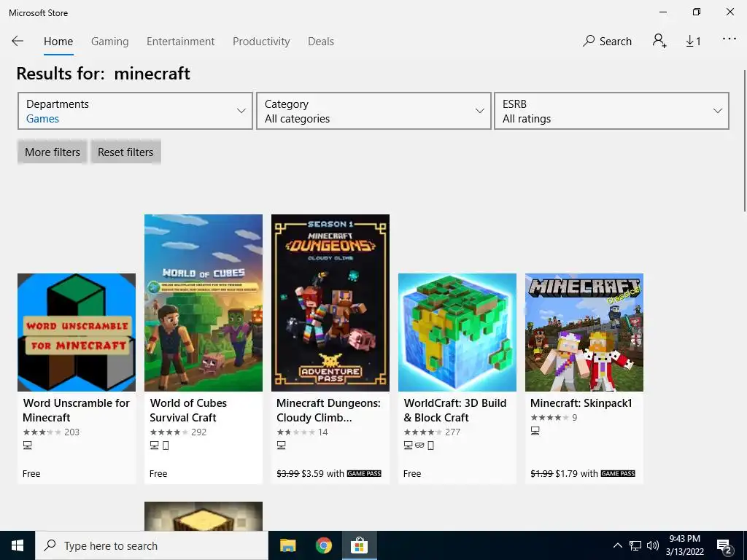Click the PC icon under Minecraft Dungeons

click(282, 446)
